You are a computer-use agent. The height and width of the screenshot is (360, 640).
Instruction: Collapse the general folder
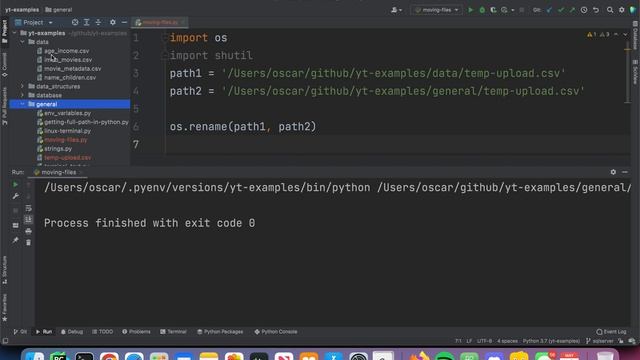[22, 104]
